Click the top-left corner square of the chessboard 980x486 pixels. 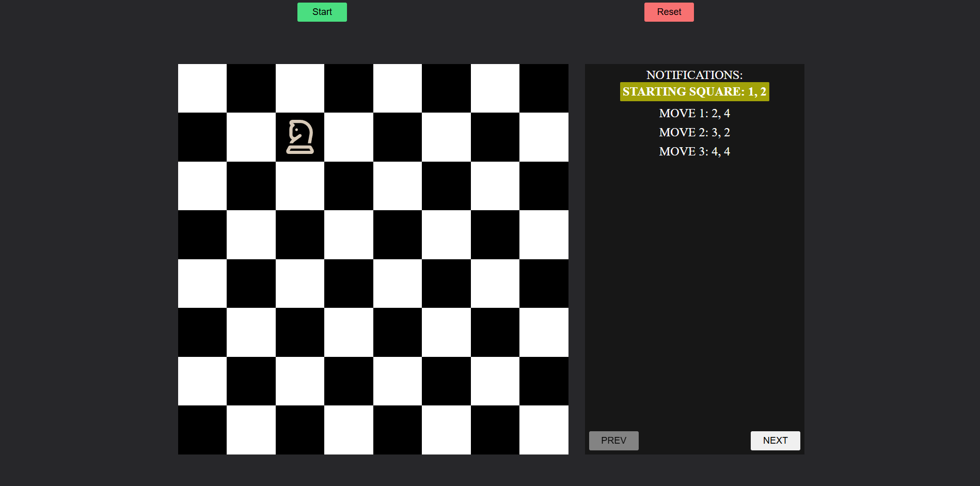tap(202, 88)
